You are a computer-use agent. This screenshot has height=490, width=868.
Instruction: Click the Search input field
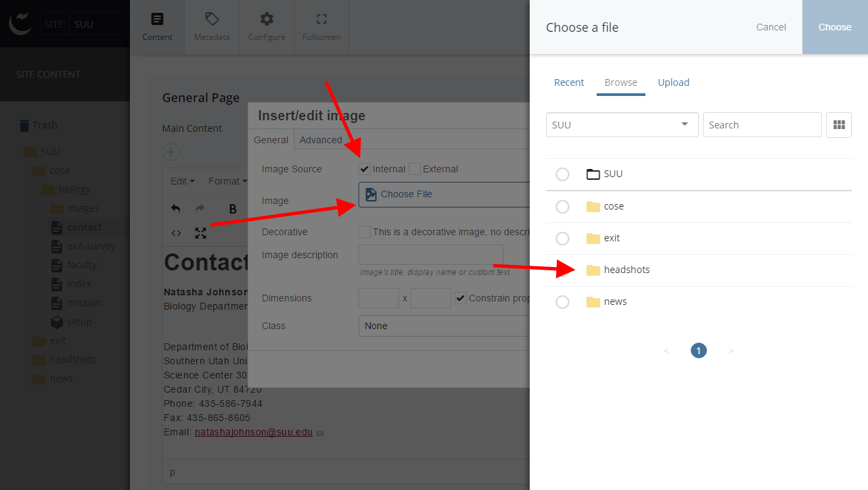[762, 125]
